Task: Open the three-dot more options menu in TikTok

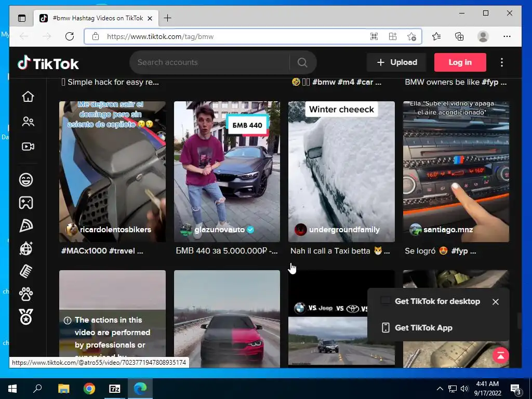Action: tap(502, 62)
